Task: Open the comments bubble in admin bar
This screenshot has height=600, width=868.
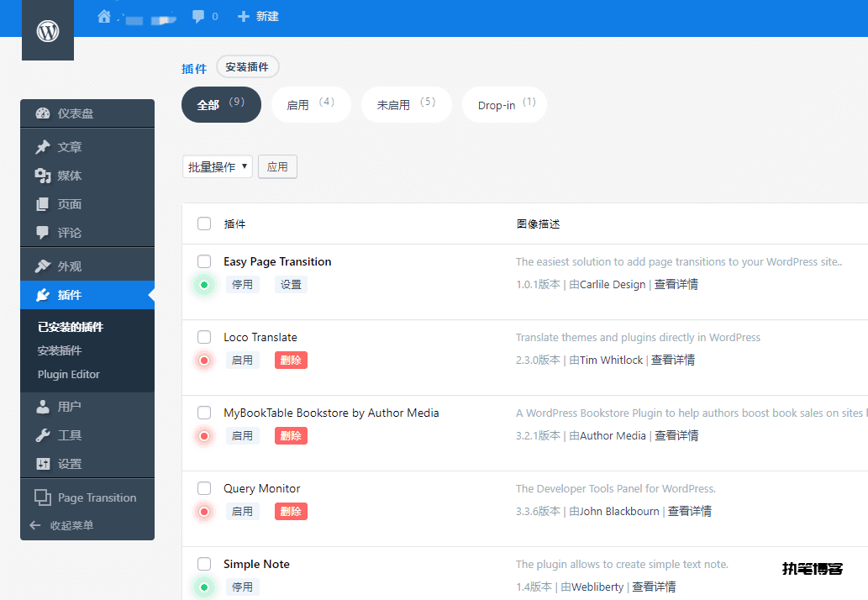Action: coord(197,17)
